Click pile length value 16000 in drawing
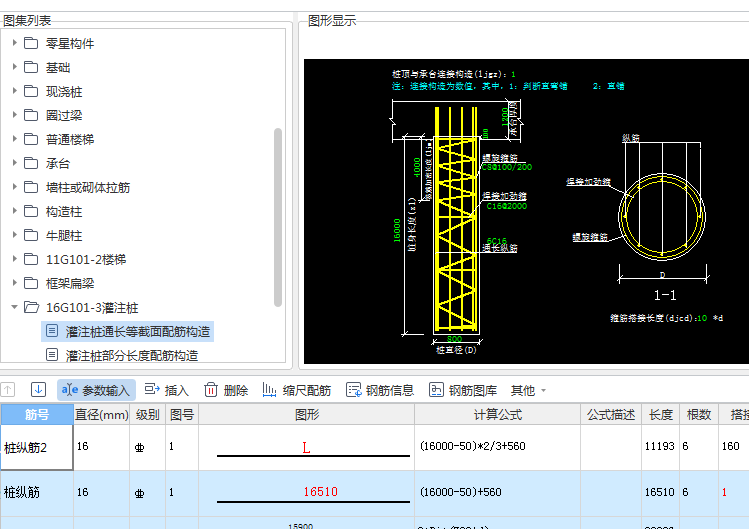Viewport: 749px width, 529px height. coord(397,230)
